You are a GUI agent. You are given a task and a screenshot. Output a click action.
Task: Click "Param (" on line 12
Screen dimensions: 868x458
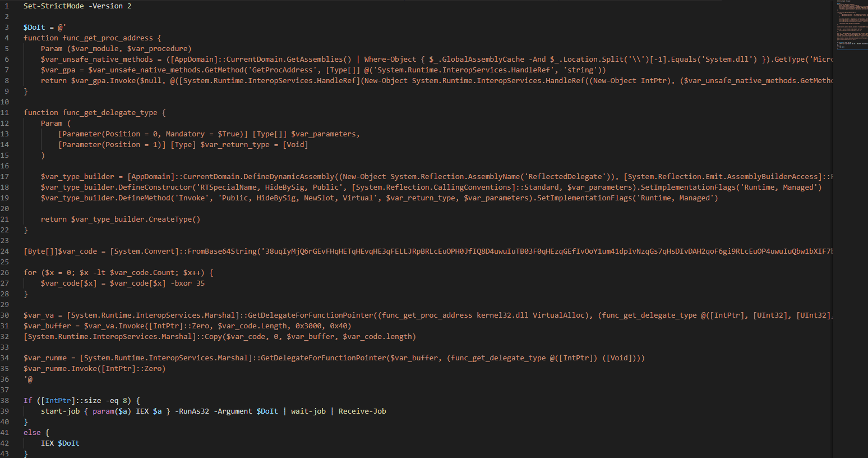56,123
